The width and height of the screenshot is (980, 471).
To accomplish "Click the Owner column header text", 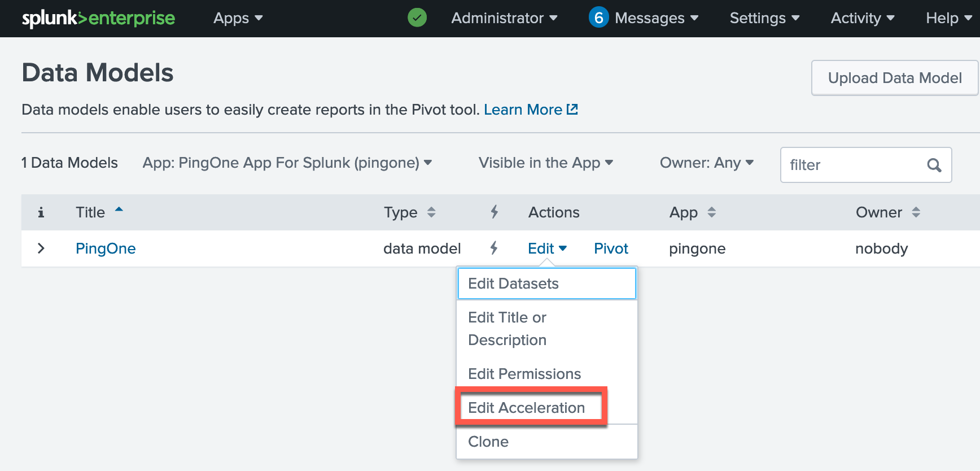I will (x=878, y=212).
